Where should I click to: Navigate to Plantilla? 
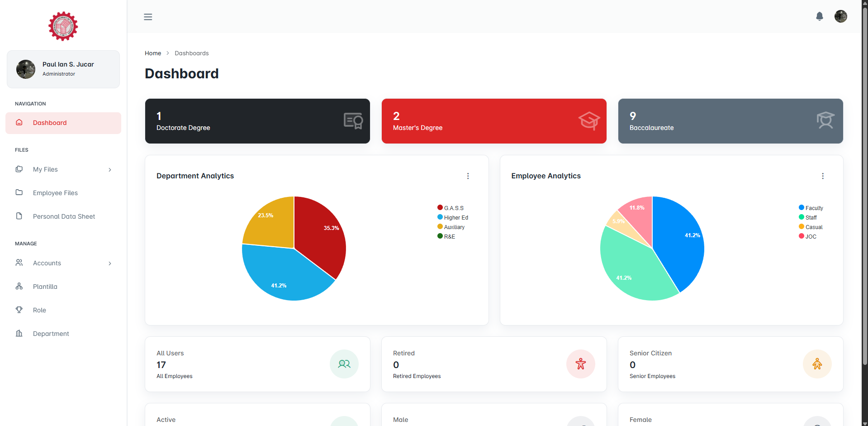tap(63, 287)
